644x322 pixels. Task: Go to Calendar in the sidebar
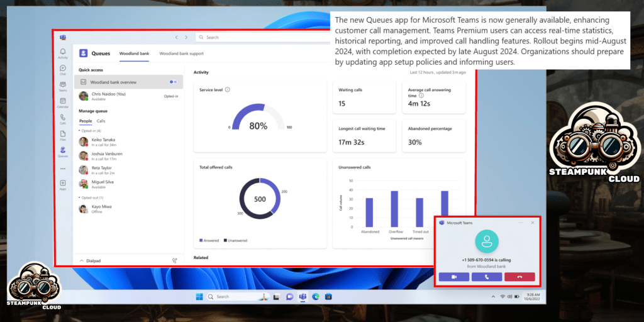tap(63, 102)
